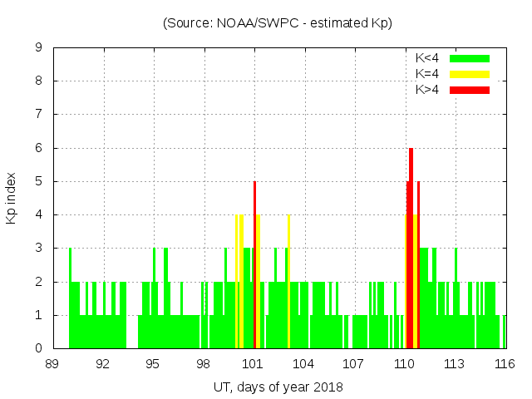532x399 pixels.
Task: Click x-axis tick label 104
Action: click(303, 363)
